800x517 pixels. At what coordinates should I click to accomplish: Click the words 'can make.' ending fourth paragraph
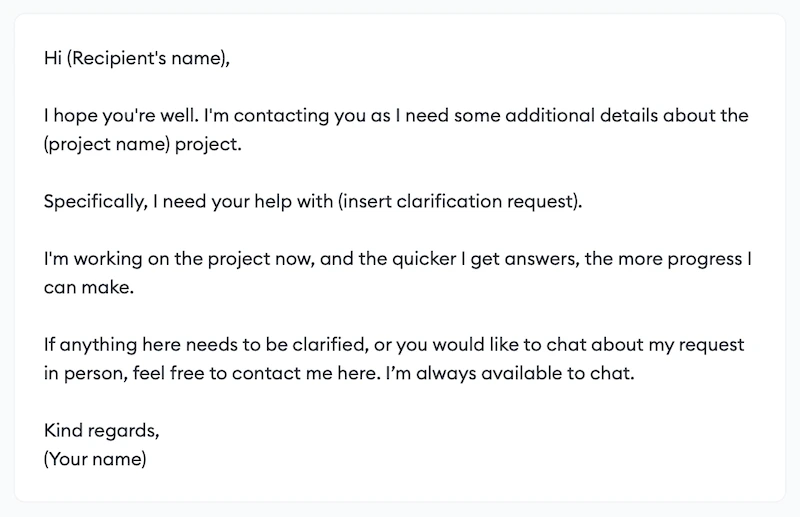(x=89, y=288)
